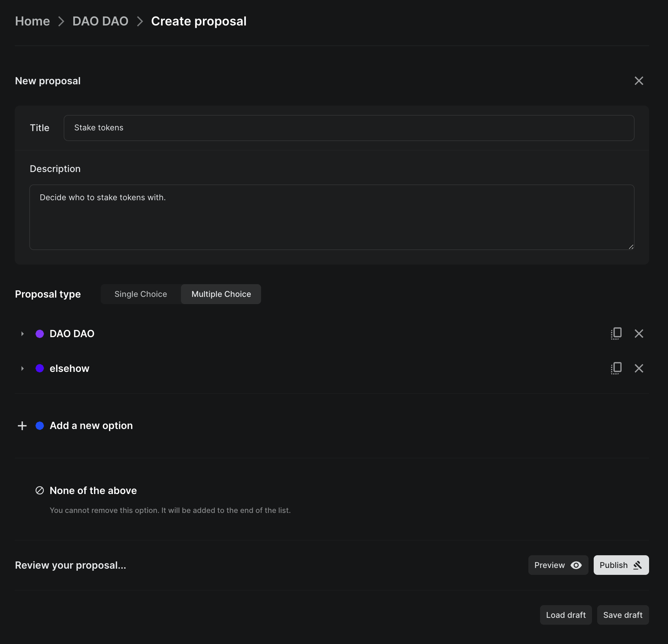Remove the DAO DAO option
Screen dimensions: 668x644
pyautogui.click(x=639, y=333)
